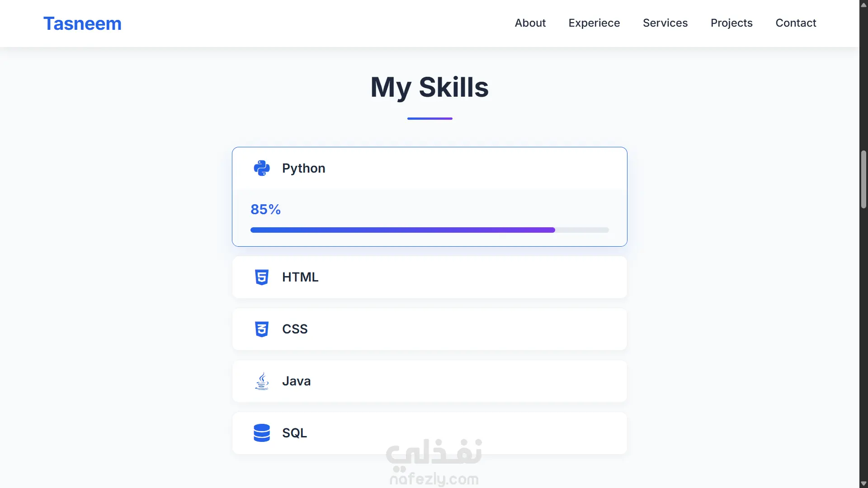The image size is (868, 488).
Task: Navigate to Projects
Action: tap(731, 23)
